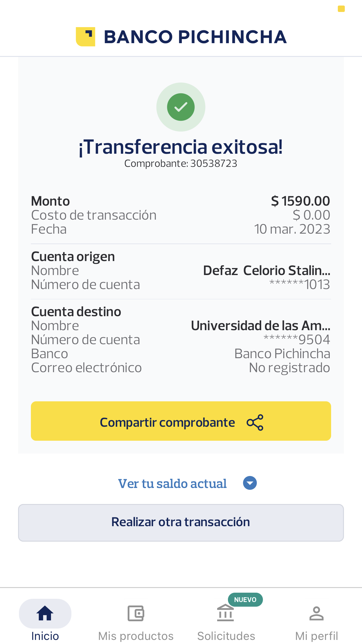Tap the Banco Pichincha yellow logo

pyautogui.click(x=86, y=37)
